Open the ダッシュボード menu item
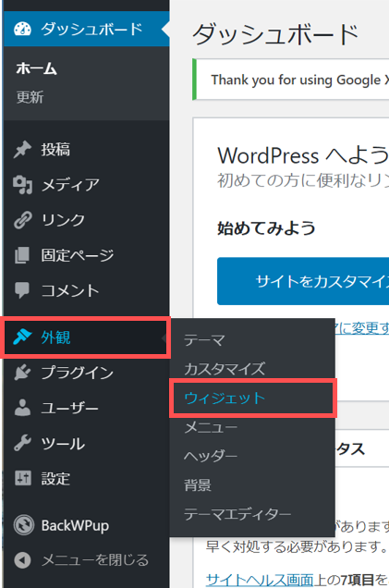 pos(86,29)
